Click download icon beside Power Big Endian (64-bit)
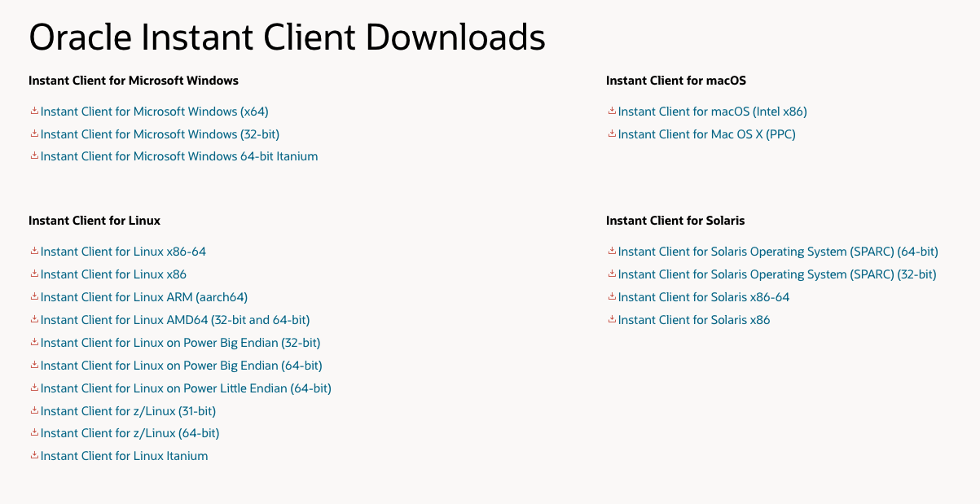This screenshot has width=980, height=504. pyautogui.click(x=34, y=365)
